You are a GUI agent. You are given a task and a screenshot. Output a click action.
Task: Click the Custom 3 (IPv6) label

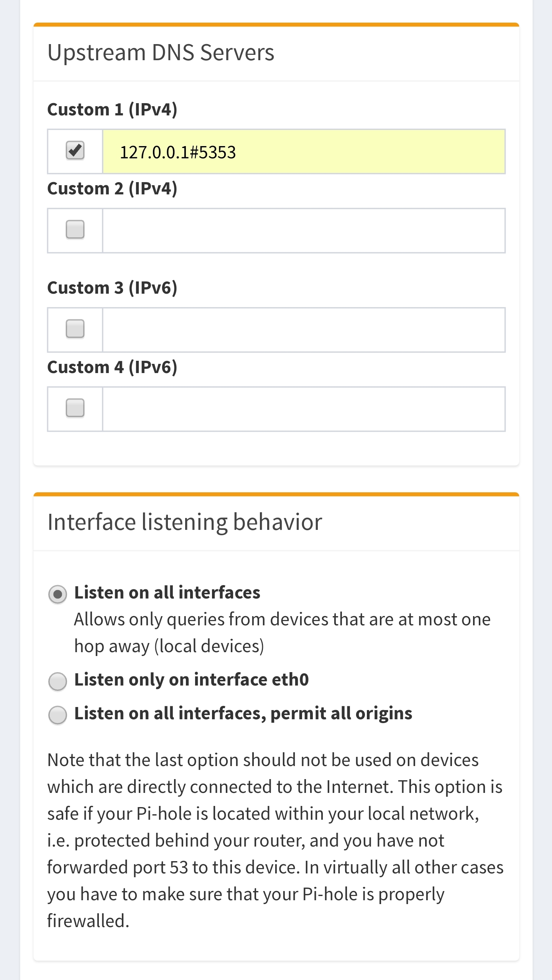(x=112, y=288)
